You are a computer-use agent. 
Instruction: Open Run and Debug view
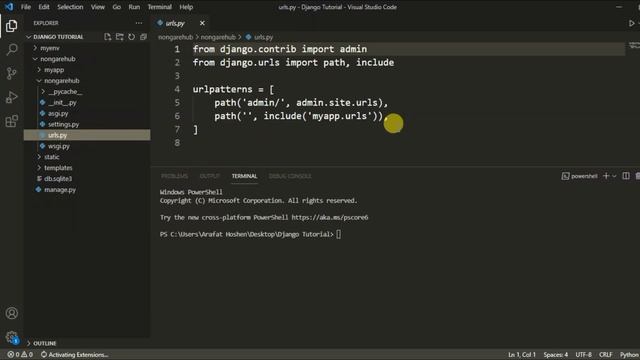(11, 97)
